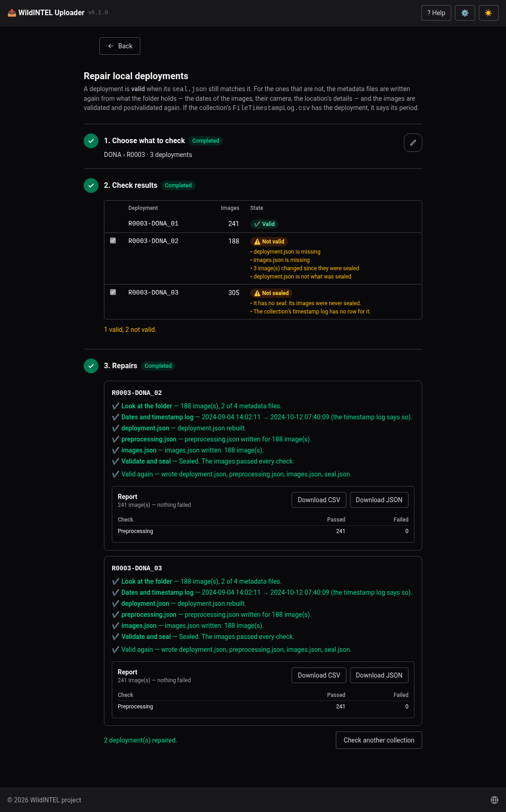Image resolution: width=506 pixels, height=812 pixels.
Task: Click the Not valid state badge
Action: tap(269, 242)
